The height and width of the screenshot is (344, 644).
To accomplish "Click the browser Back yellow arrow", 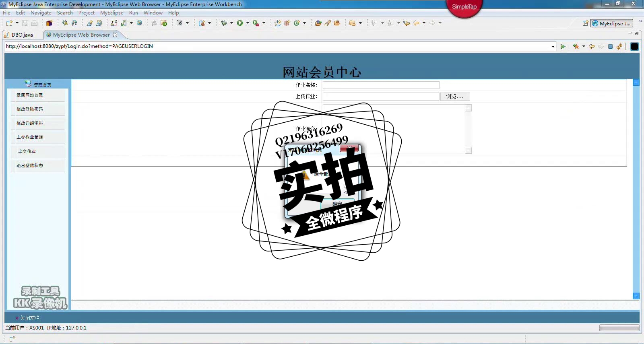I will tap(592, 47).
